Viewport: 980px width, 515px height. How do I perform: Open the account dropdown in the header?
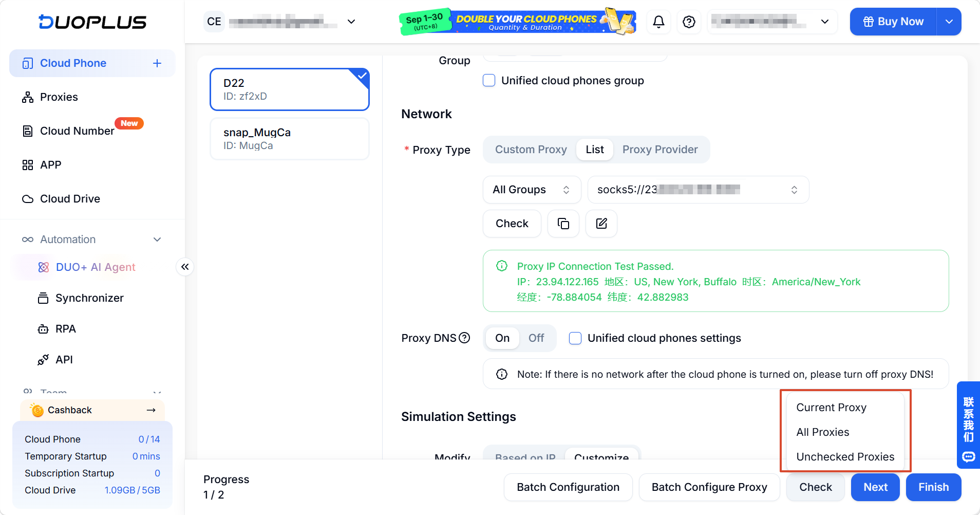(x=772, y=22)
